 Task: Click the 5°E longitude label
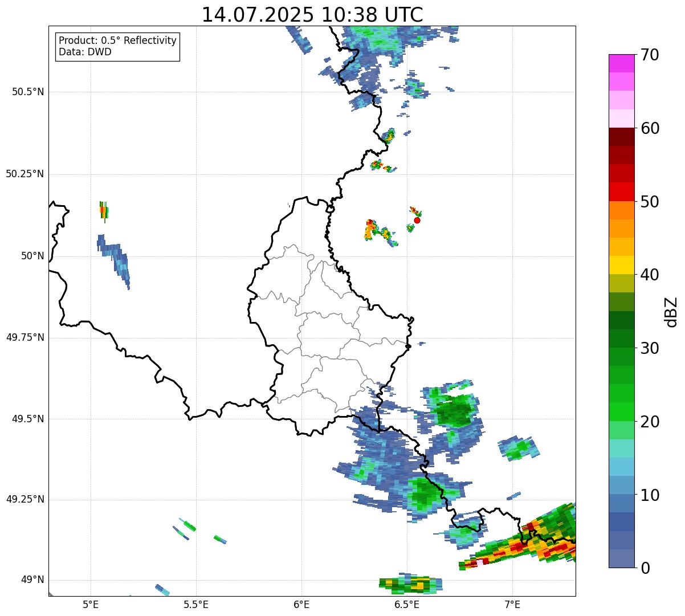tap(91, 605)
